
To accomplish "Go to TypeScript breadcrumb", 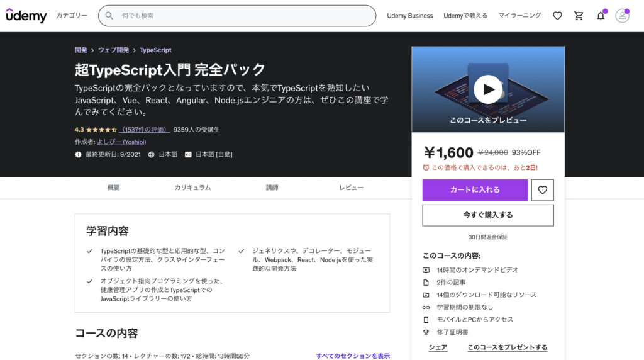I will click(156, 50).
